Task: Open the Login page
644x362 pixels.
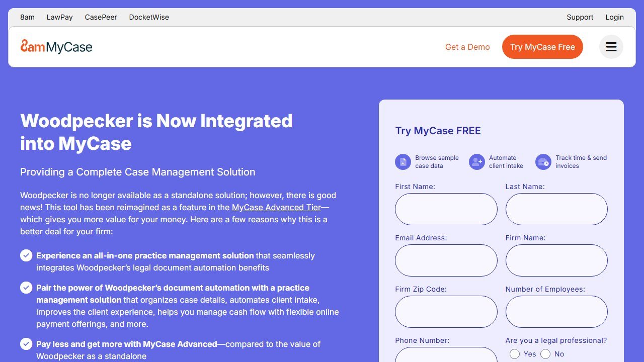Action: click(614, 17)
